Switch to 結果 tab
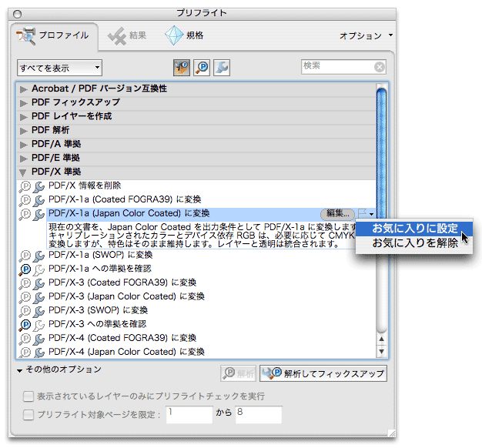This screenshot has height=448, width=482. pyautogui.click(x=127, y=36)
